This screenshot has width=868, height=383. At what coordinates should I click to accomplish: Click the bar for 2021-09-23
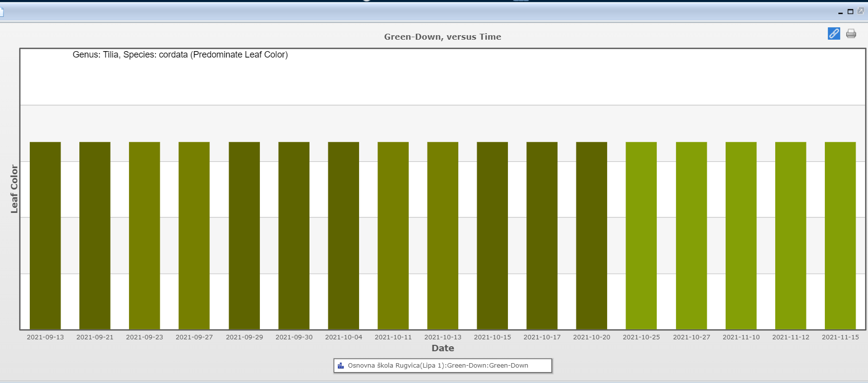(144, 236)
